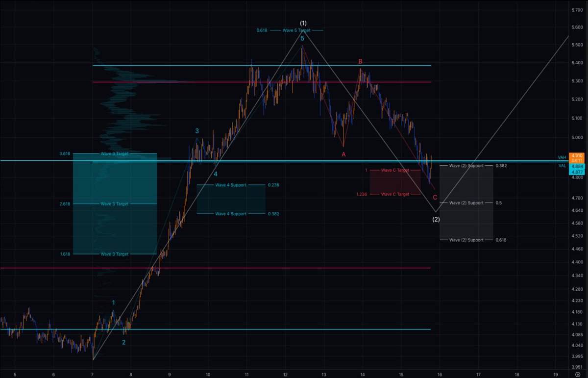Click 4.700 on the price scale
The height and width of the screenshot is (378, 588).
577,198
